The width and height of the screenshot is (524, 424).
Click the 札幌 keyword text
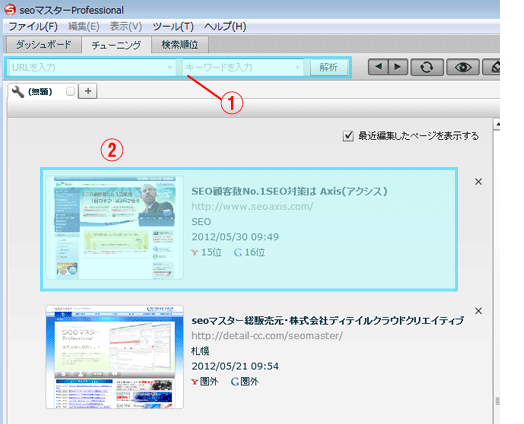200,351
